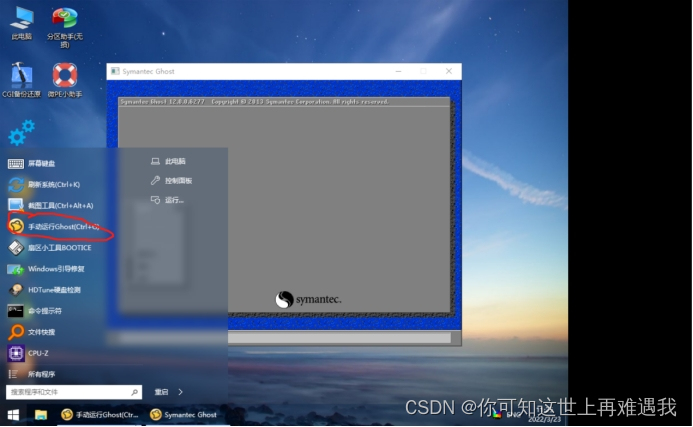Switch to 手动运行Ghost taskbar item
The width and height of the screenshot is (693, 427).
coord(100,415)
